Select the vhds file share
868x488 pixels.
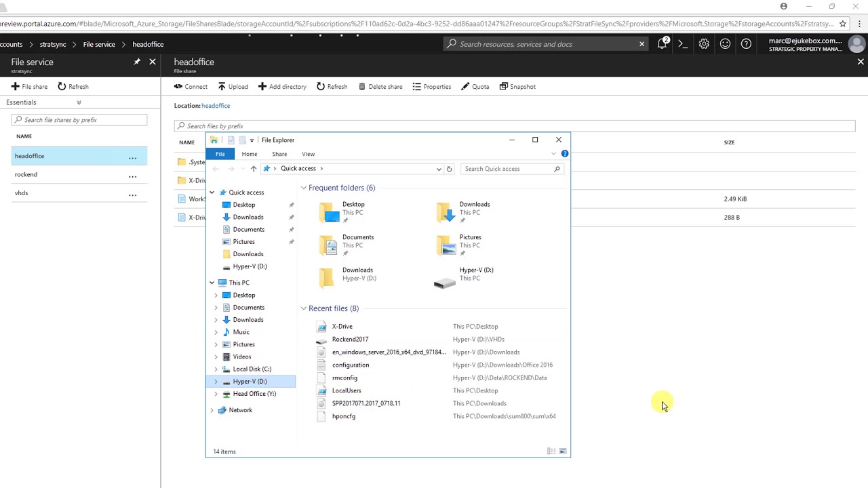click(x=79, y=193)
